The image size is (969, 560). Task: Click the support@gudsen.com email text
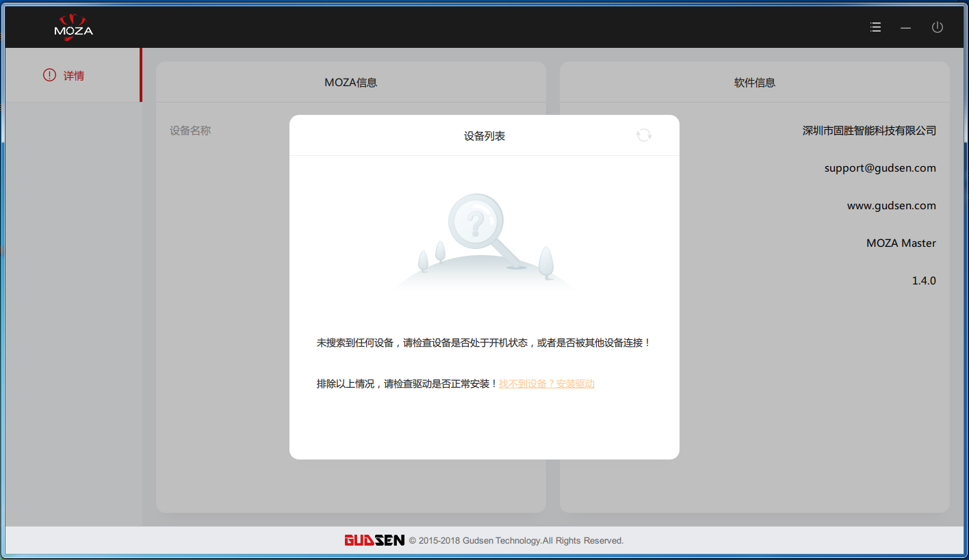880,168
